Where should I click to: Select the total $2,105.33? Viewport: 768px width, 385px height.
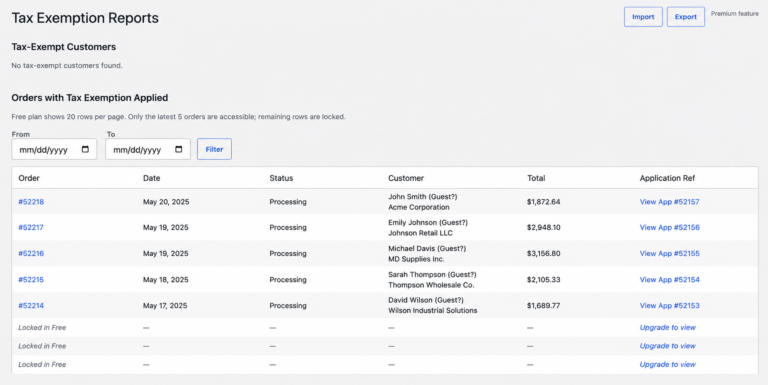[544, 280]
